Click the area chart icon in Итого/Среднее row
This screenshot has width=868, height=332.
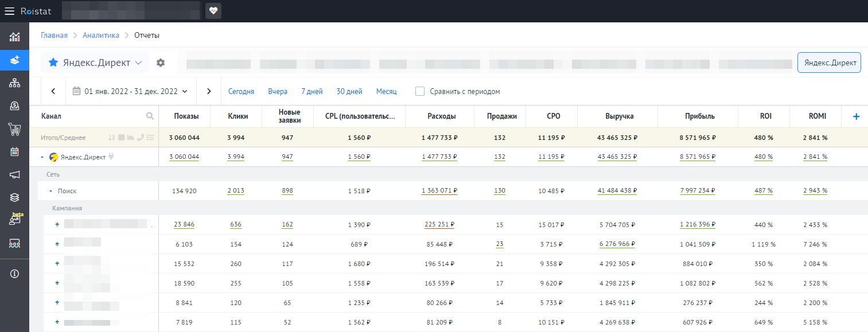[x=130, y=138]
